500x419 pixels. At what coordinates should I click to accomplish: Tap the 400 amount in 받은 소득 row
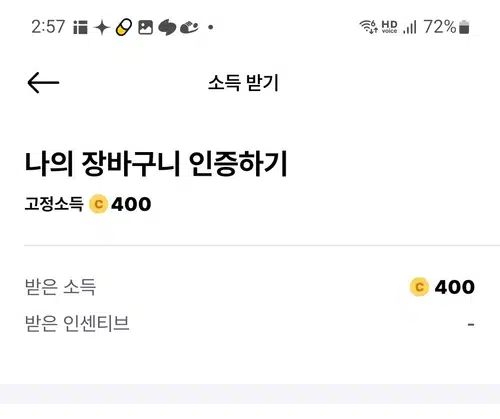[x=455, y=287]
